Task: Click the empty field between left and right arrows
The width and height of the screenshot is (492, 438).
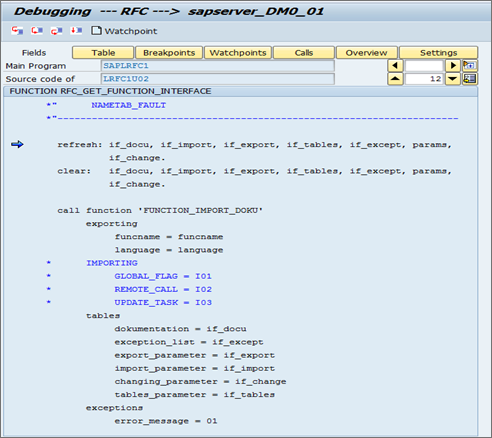Action: point(424,65)
